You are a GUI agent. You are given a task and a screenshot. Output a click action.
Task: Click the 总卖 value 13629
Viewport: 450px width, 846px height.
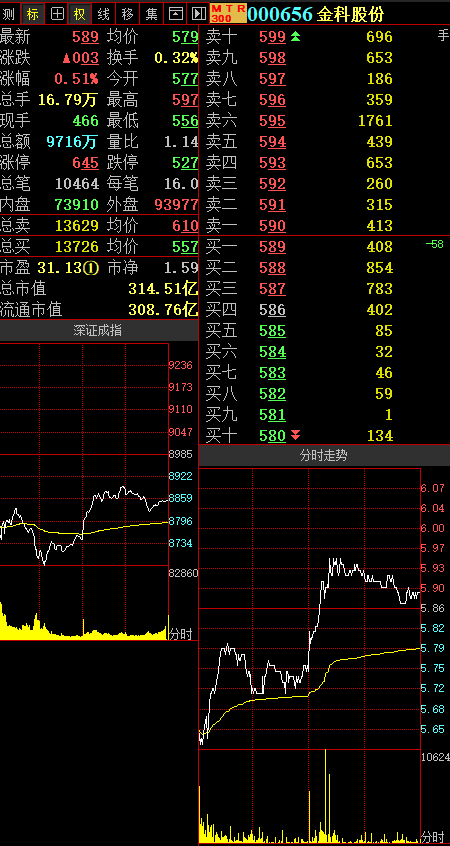tap(77, 226)
